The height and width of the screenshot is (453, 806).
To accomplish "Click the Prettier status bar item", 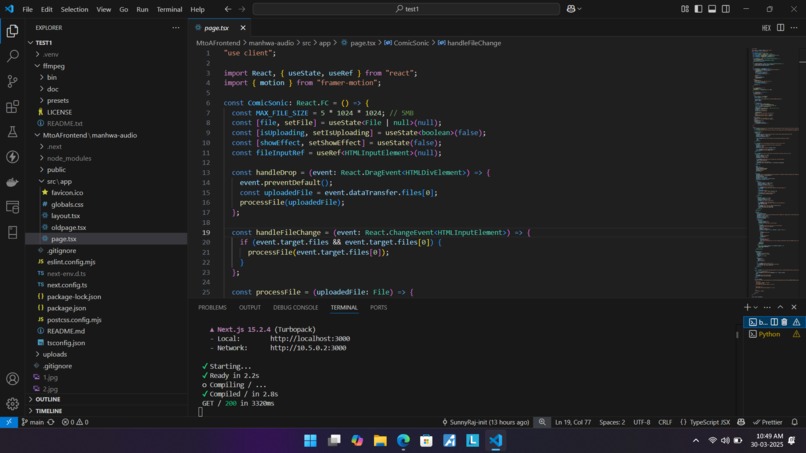I will tap(767, 422).
